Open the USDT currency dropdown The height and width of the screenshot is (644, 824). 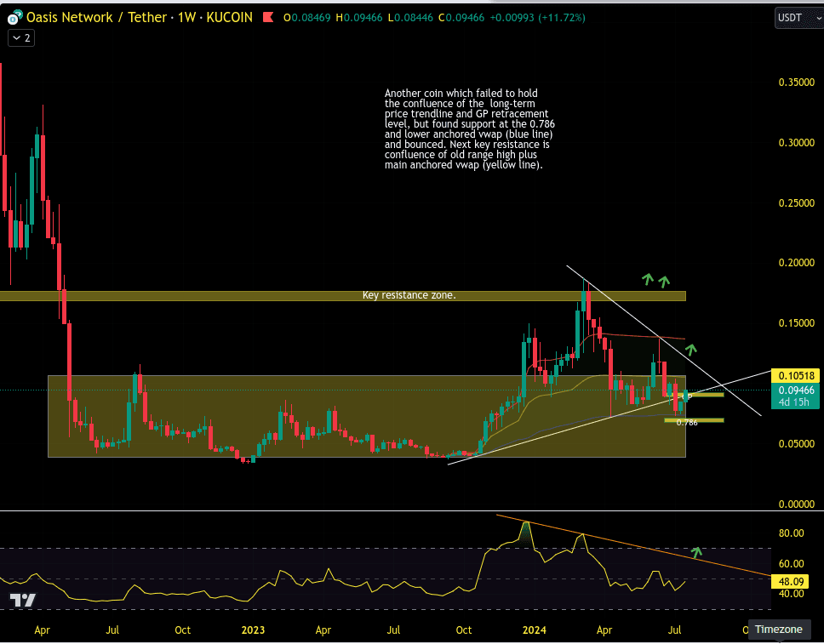point(798,17)
